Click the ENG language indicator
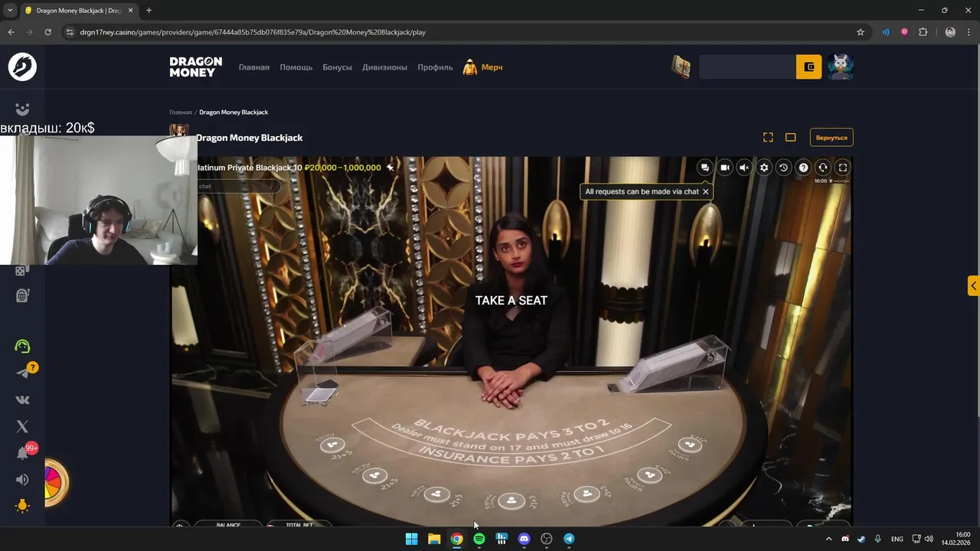The height and width of the screenshot is (551, 980). [897, 539]
